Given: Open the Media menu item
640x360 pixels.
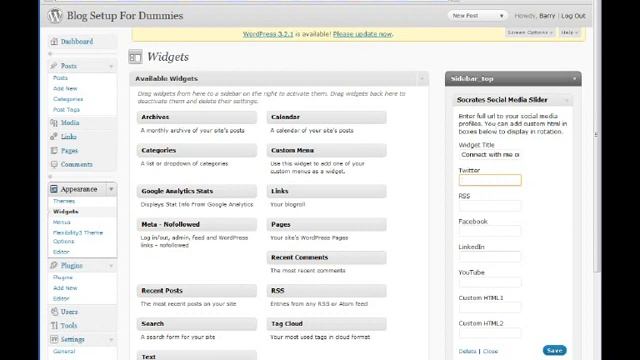Looking at the screenshot, I should [70, 122].
